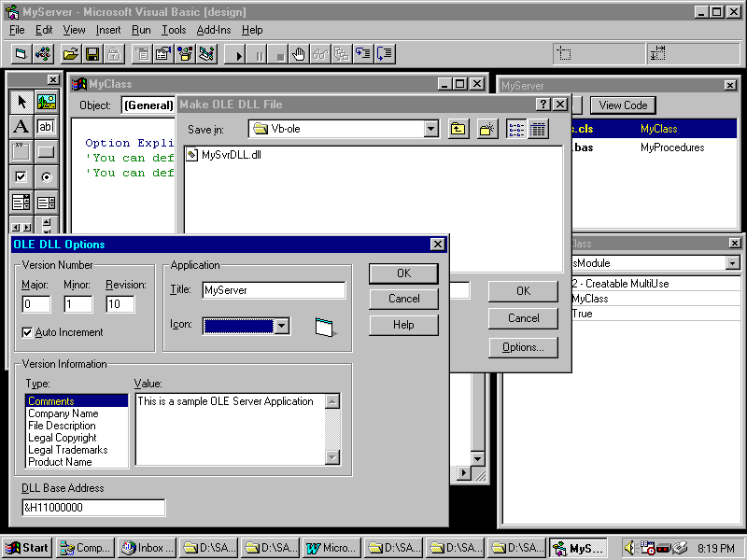Click the DLL Base Address field
This screenshot has width=747, height=560.
pos(93,508)
